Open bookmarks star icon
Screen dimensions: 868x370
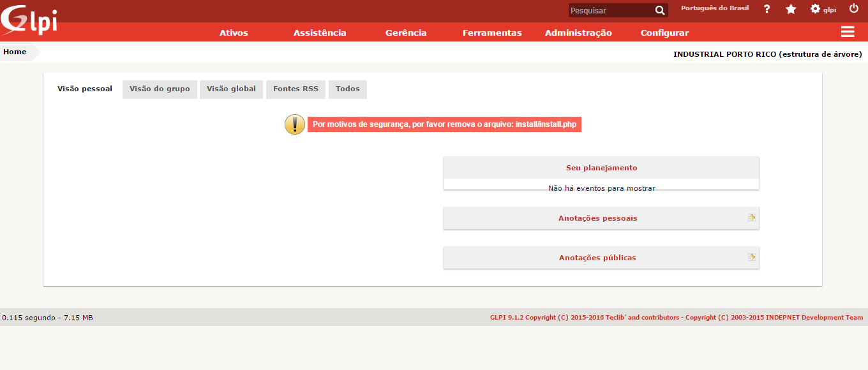[791, 9]
